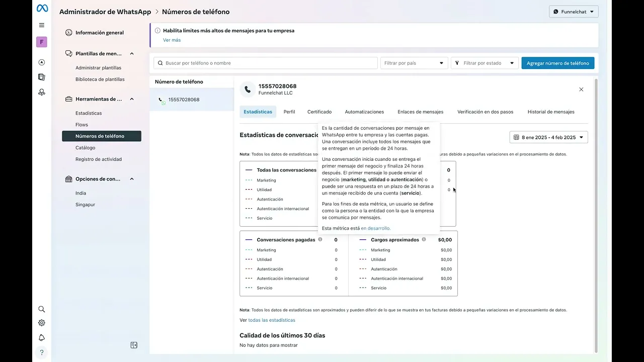Switch to the Perfil tab
Screen dimensions: 644x362
coord(289,112)
